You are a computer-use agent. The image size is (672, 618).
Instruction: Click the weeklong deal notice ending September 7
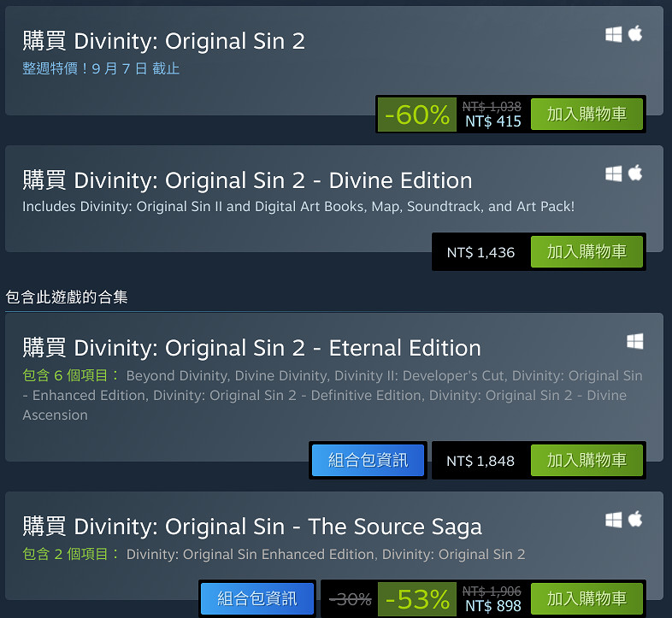101,68
